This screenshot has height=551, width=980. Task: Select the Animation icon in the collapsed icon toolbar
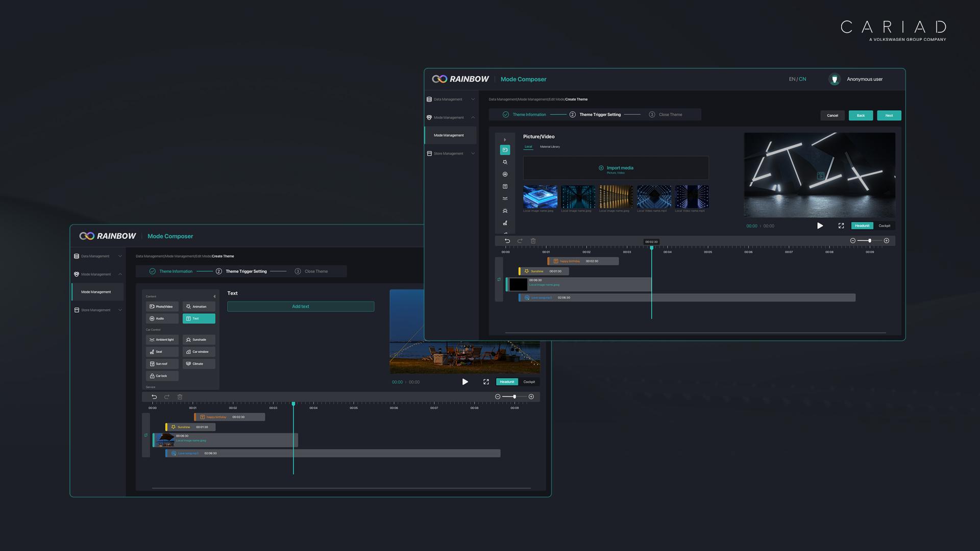pyautogui.click(x=505, y=162)
